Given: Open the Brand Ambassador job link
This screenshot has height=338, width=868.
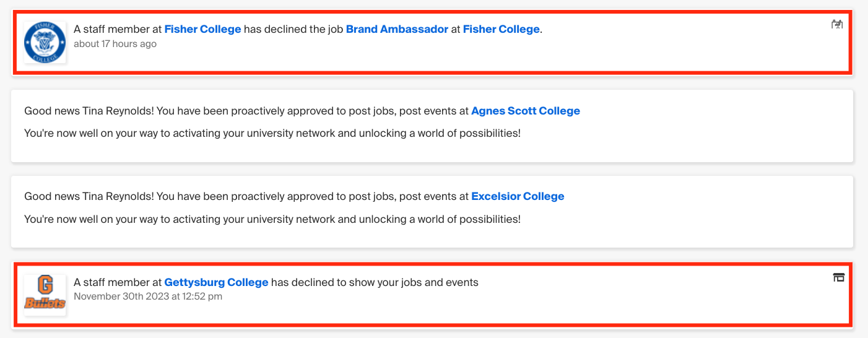Looking at the screenshot, I should tap(397, 29).
